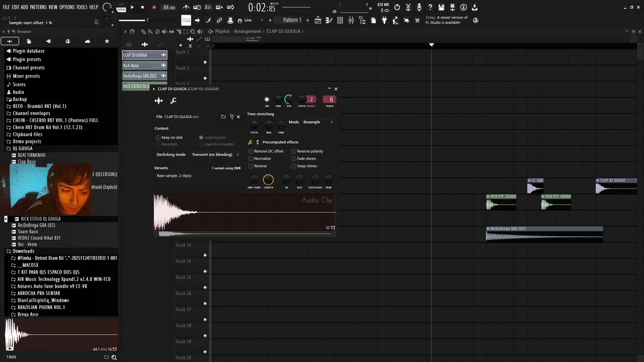Open the help question mark icon
Image resolution: width=644 pixels, height=362 pixels.
(430, 7)
